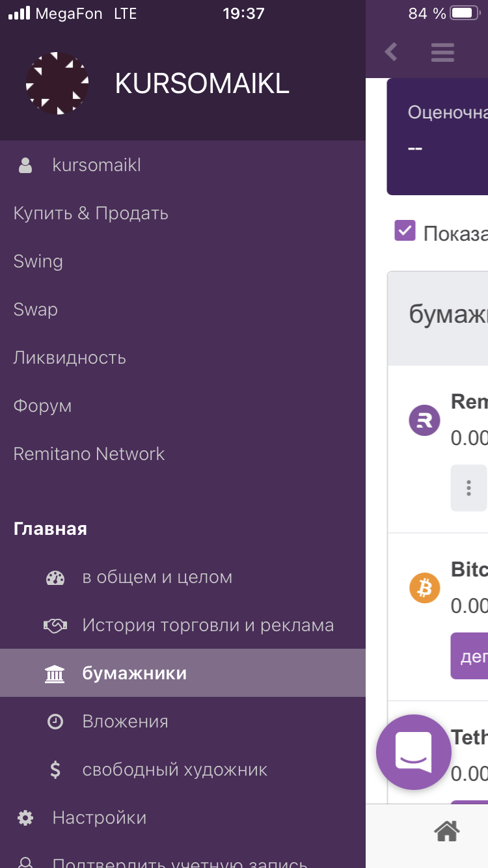The image size is (488, 868).
Task: Click the gear icon beside Настройки
Action: (x=25, y=818)
